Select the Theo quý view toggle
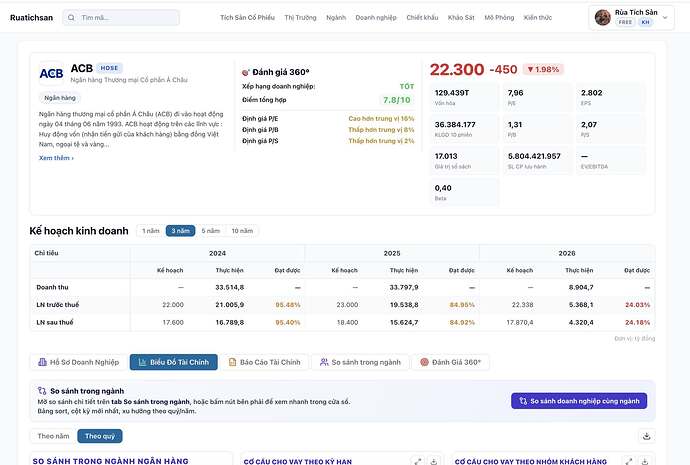The width and height of the screenshot is (690, 465). (x=100, y=436)
